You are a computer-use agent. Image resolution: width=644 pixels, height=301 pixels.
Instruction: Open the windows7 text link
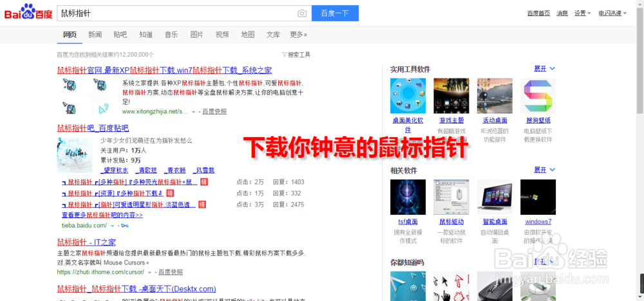coord(538,222)
